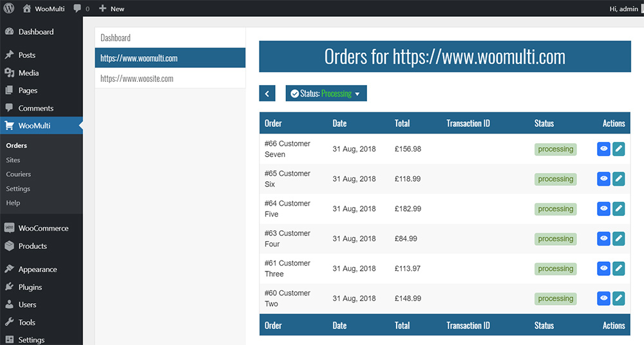Expand the WooCommerce sidebar menu

pos(43,228)
